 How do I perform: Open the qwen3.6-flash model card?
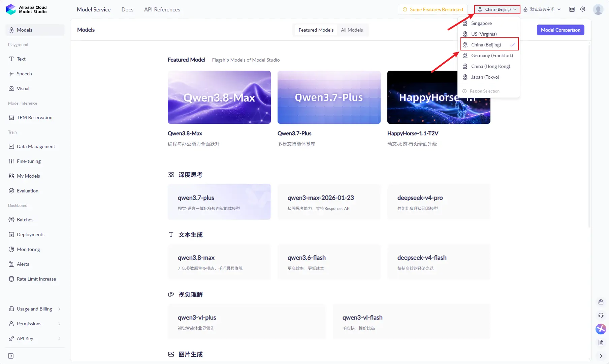click(x=329, y=262)
